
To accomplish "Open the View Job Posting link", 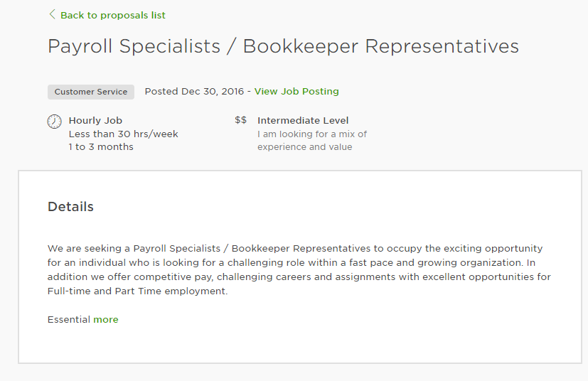I will click(296, 92).
